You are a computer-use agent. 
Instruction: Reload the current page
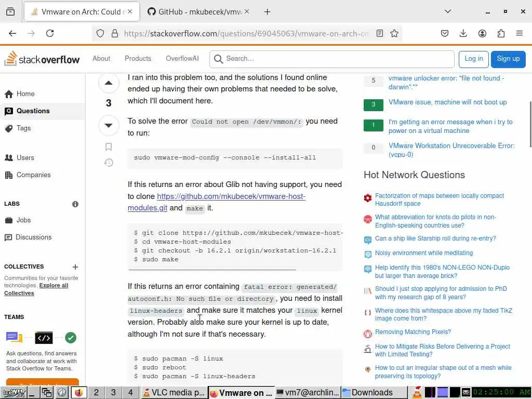tap(50, 33)
